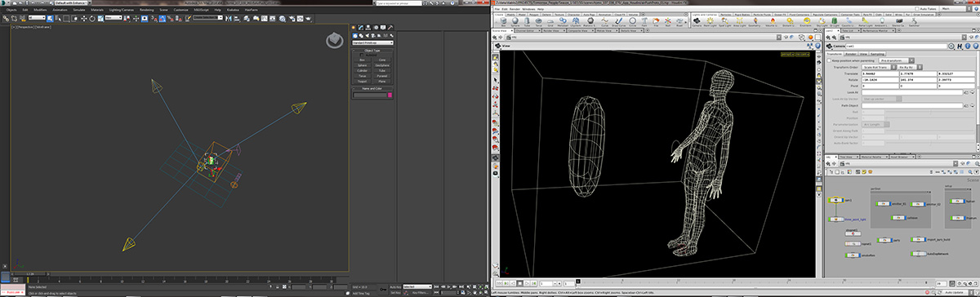
Task: Open the reference coordinate system dropdown
Action: pos(114,18)
